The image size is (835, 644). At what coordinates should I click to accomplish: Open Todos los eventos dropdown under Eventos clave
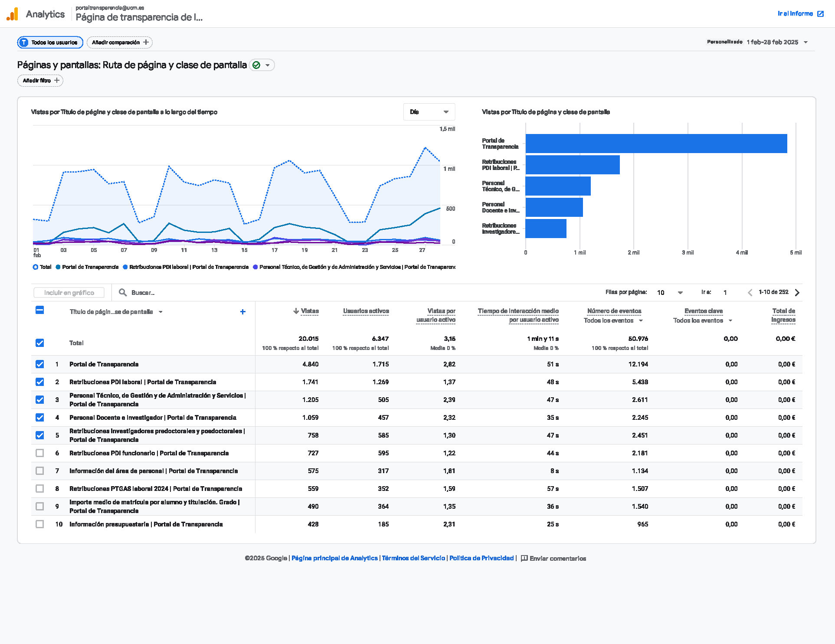pyautogui.click(x=703, y=320)
